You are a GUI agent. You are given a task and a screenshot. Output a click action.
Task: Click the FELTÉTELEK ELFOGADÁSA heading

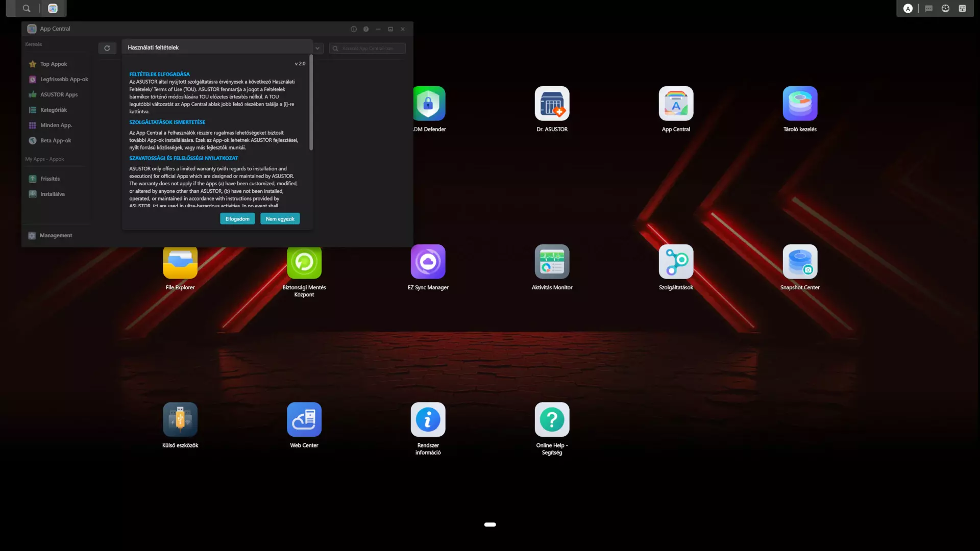(159, 74)
